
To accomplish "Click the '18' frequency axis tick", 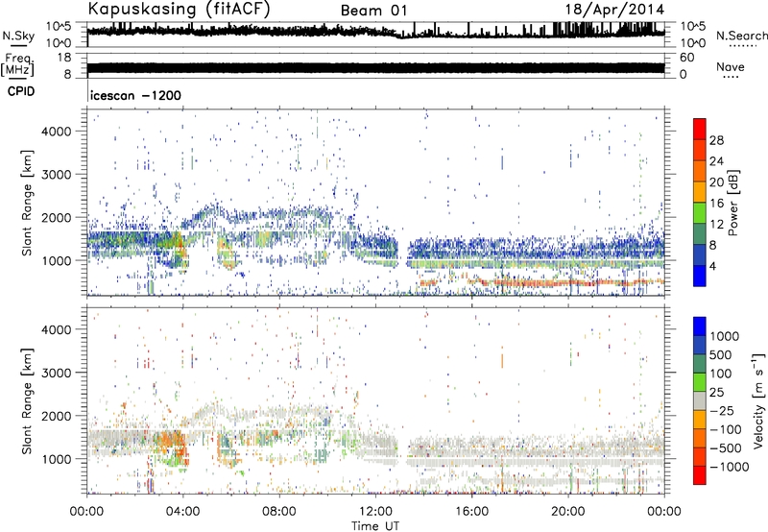I will [64, 58].
